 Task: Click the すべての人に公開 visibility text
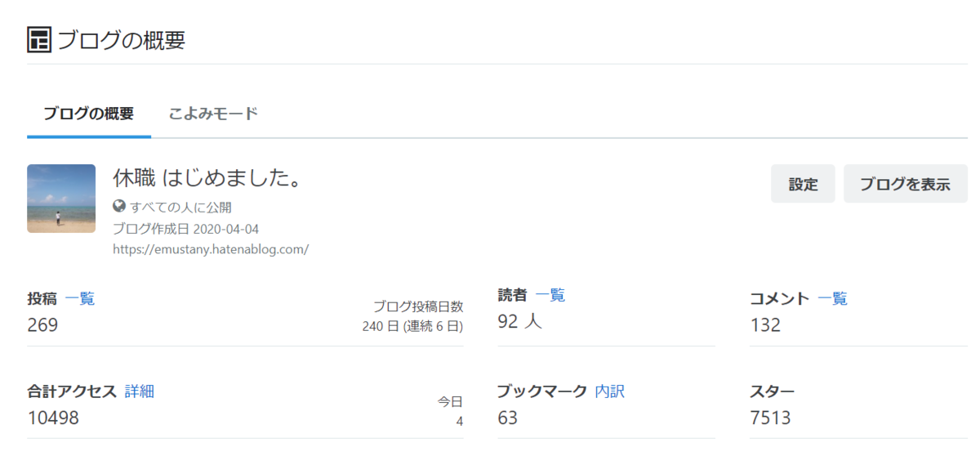pos(180,208)
